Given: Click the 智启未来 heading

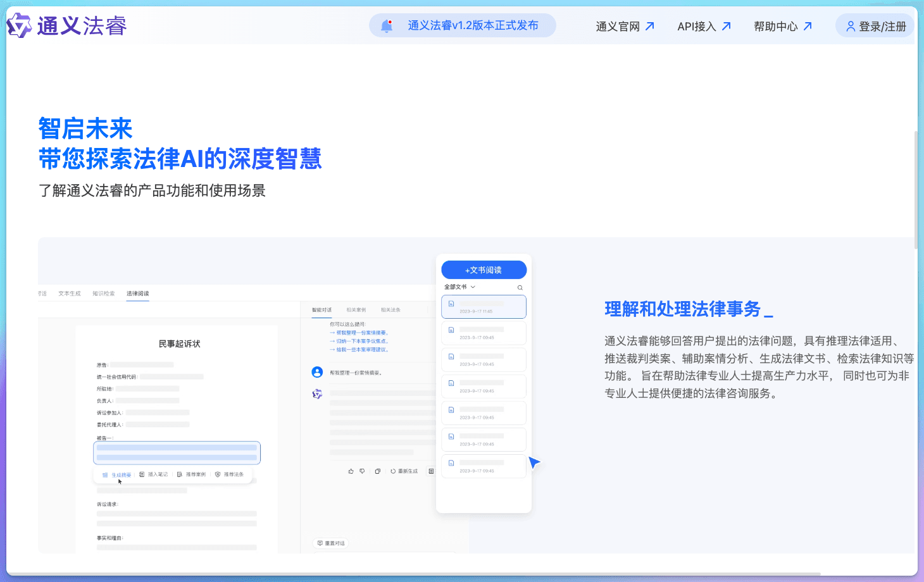Looking at the screenshot, I should pos(85,128).
